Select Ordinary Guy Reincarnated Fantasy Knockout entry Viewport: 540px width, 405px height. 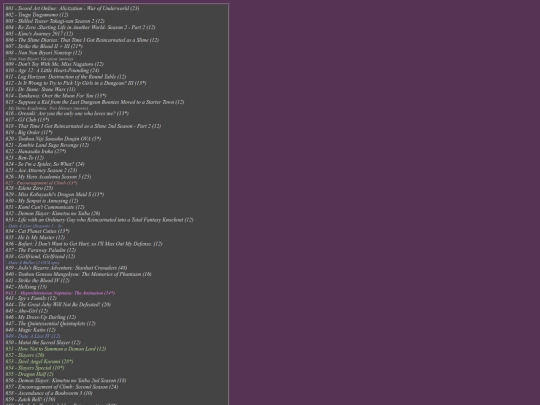click(x=100, y=220)
